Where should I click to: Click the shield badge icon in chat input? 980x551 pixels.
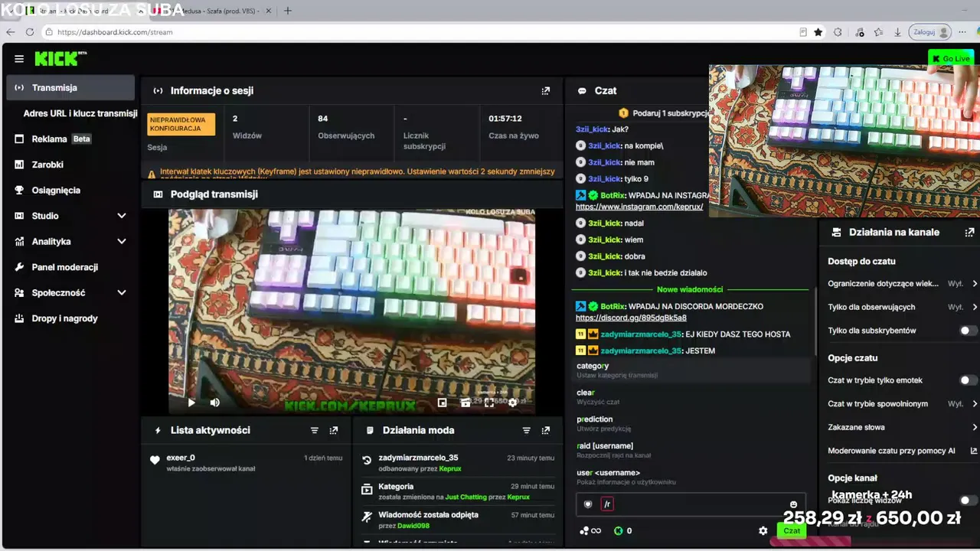(x=588, y=504)
